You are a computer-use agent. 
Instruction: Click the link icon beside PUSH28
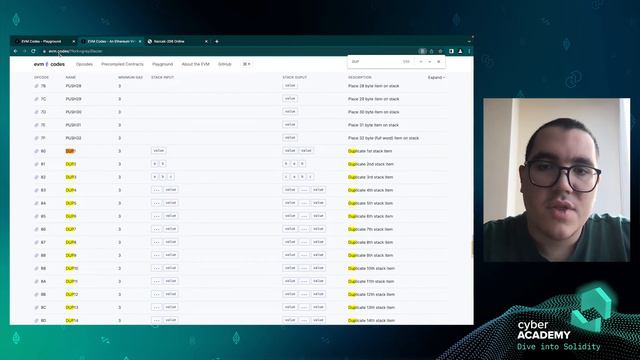point(36,86)
